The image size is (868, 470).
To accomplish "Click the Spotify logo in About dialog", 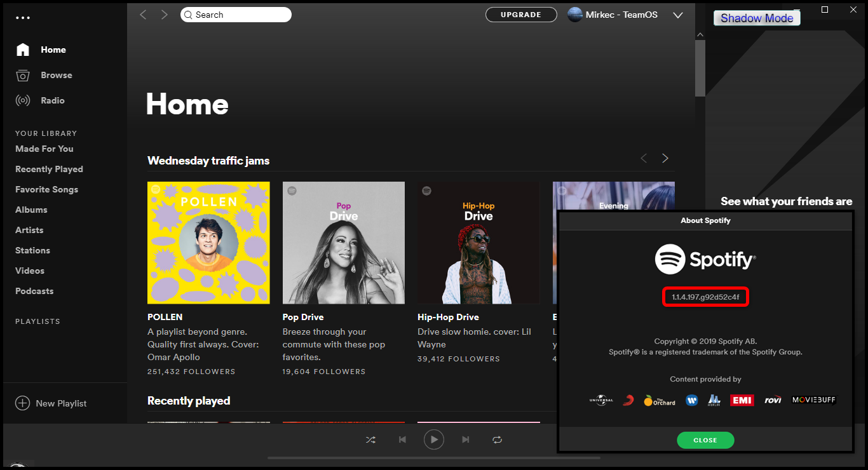I will tap(705, 259).
